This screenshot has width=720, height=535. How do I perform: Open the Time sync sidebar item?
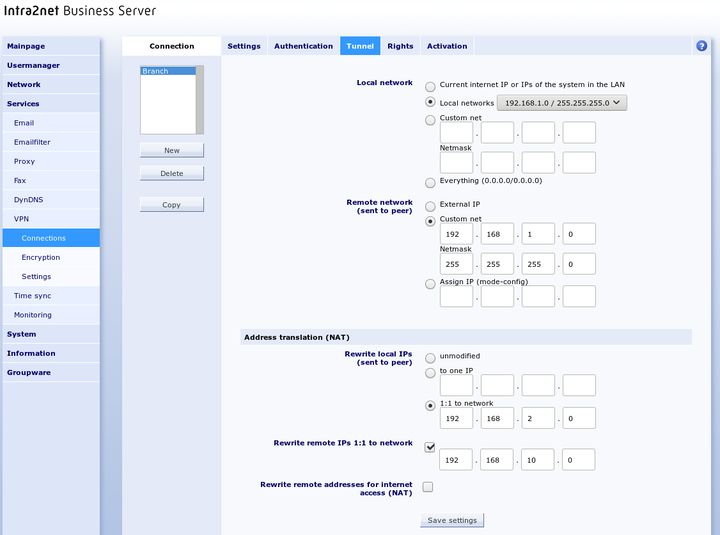[x=51, y=296]
